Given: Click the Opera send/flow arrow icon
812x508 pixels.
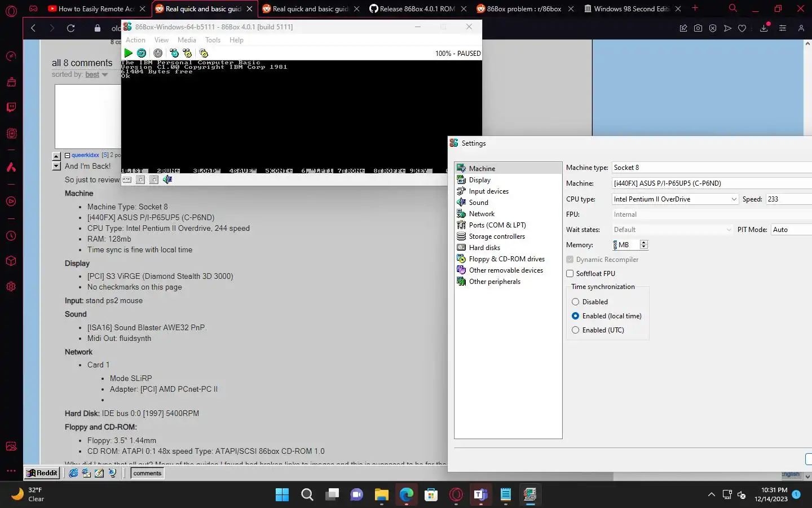Looking at the screenshot, I should point(727,28).
